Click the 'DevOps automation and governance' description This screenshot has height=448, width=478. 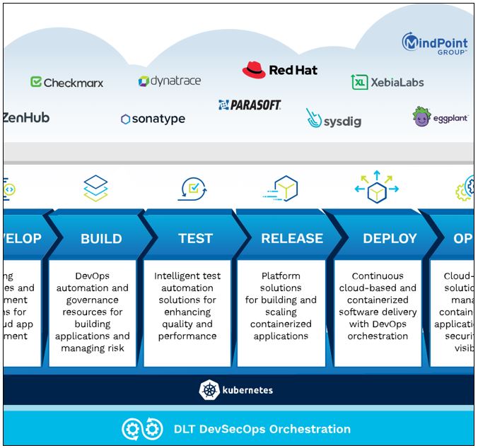(x=93, y=312)
